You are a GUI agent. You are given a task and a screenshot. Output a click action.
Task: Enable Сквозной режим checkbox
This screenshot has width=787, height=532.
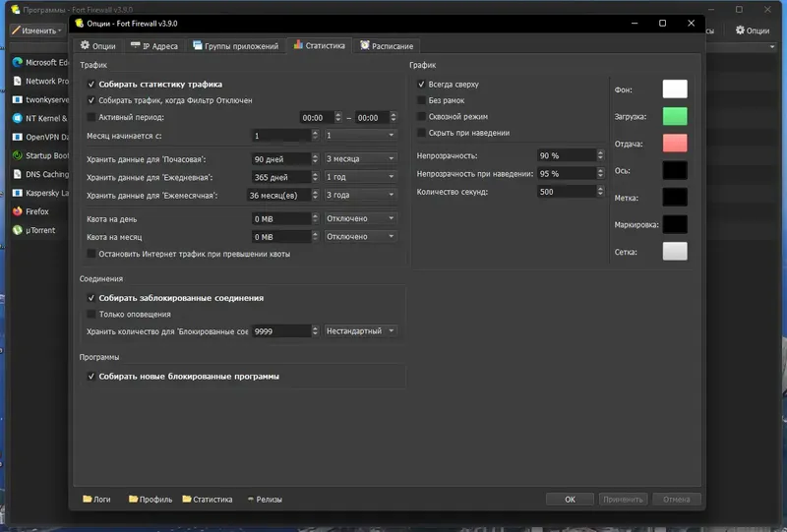(421, 116)
